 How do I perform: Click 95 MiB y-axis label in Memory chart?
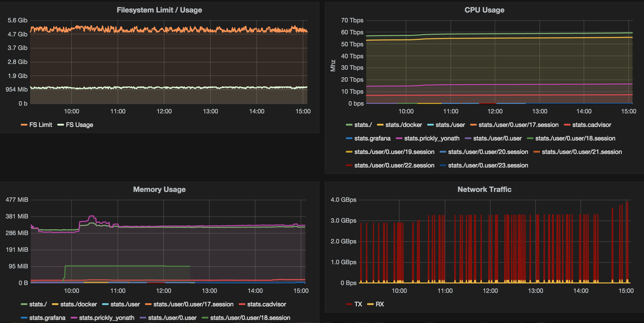pyautogui.click(x=18, y=266)
